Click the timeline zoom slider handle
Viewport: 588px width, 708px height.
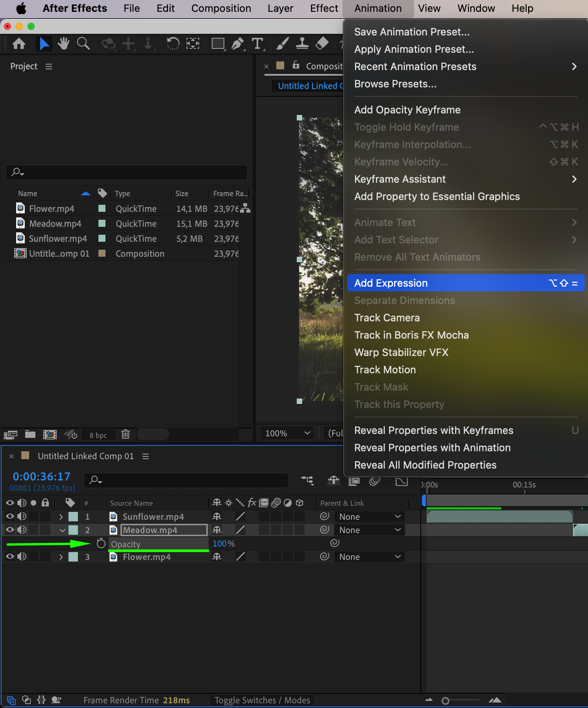tap(445, 701)
